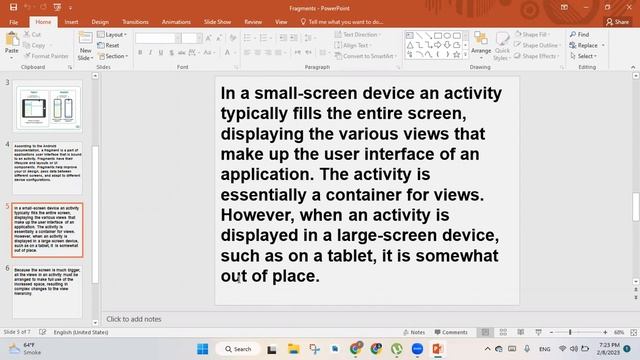Viewport: 640px width, 360px height.
Task: Click Fit slide to window icon
Action: coord(633,332)
